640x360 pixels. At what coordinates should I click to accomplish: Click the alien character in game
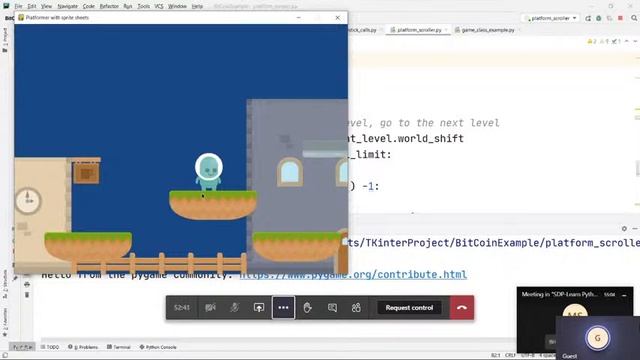click(x=209, y=172)
